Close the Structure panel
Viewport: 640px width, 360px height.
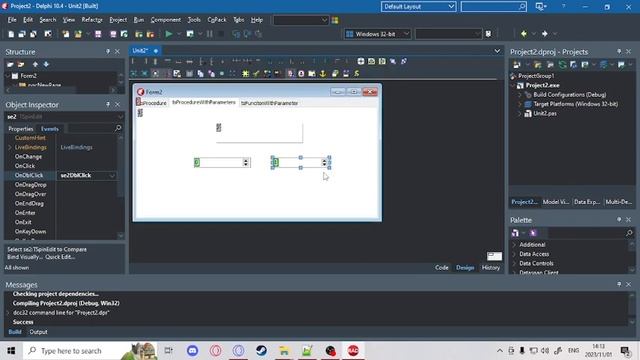tap(118, 51)
